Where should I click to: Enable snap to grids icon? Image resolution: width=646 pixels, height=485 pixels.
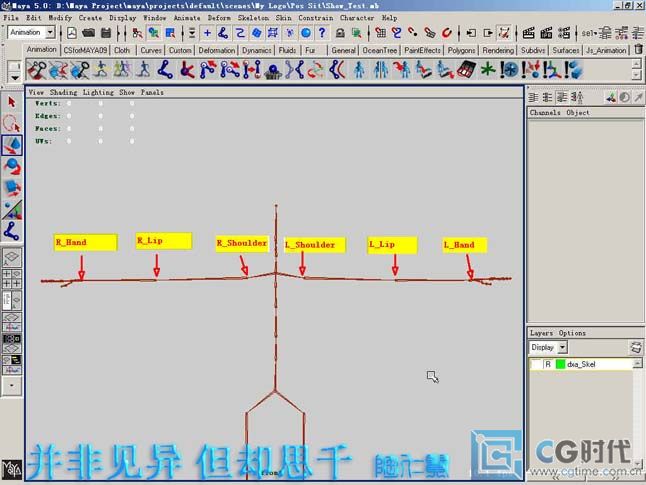pyautogui.click(x=381, y=33)
